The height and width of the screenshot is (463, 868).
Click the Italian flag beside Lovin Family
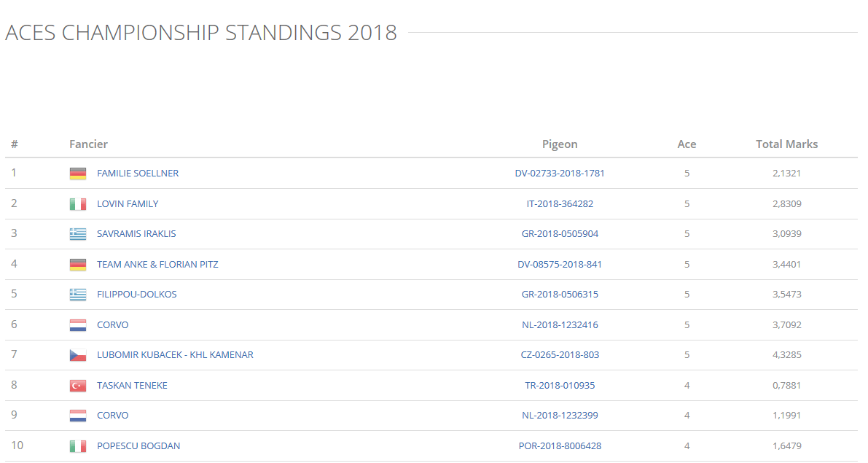coord(78,204)
